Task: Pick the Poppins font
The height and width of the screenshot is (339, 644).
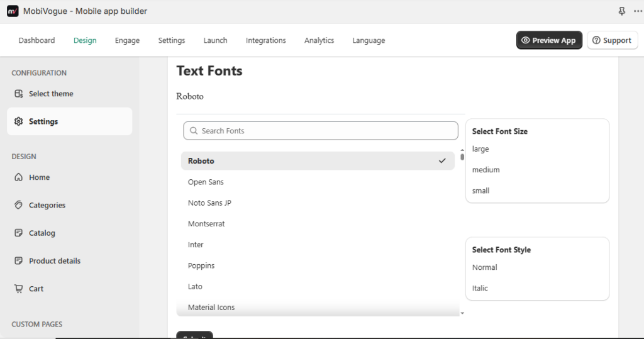Action: 318,265
